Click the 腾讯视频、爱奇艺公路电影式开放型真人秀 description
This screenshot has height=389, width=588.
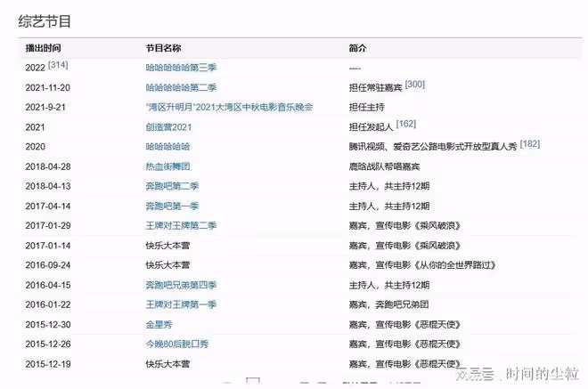tap(433, 147)
